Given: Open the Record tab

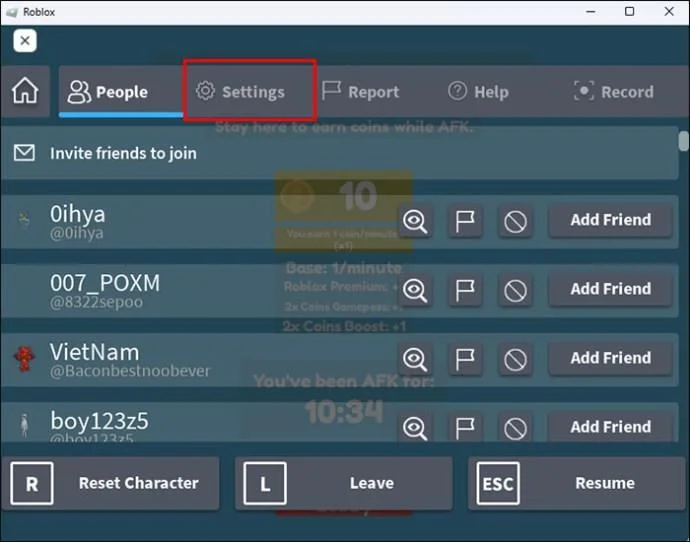Looking at the screenshot, I should 614,92.
